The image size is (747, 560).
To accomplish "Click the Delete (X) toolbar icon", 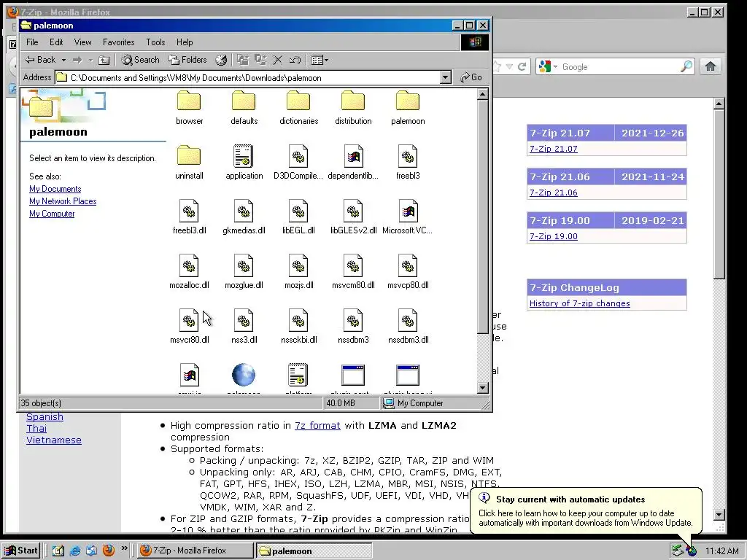I will [x=278, y=60].
